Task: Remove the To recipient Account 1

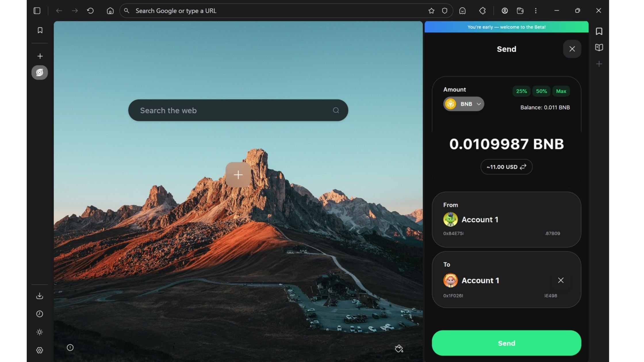Action: (x=561, y=280)
